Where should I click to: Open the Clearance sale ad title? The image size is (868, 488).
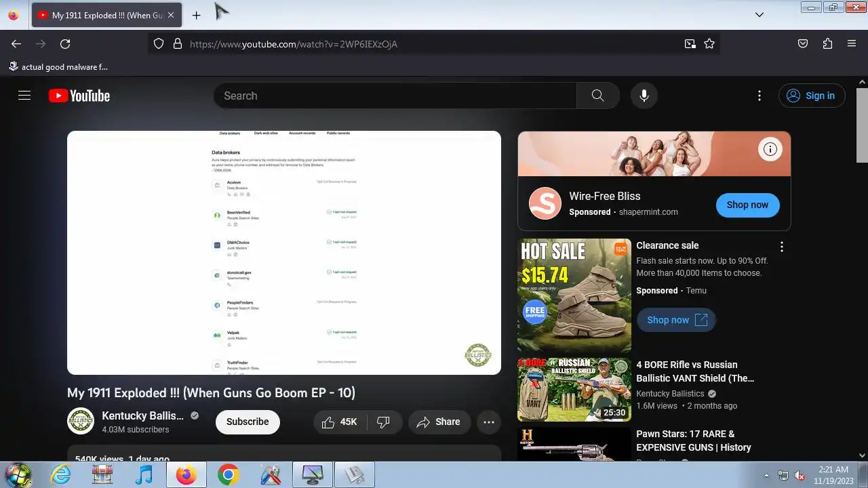click(x=667, y=245)
